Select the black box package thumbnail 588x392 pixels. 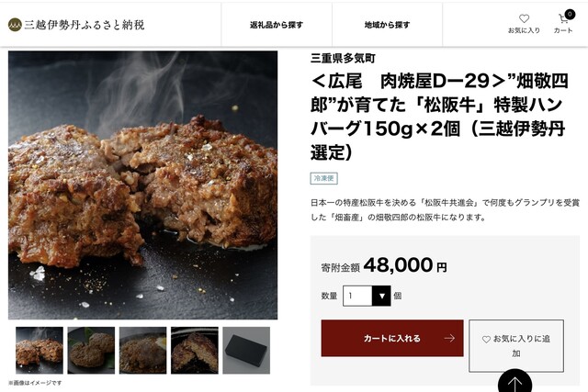246,351
